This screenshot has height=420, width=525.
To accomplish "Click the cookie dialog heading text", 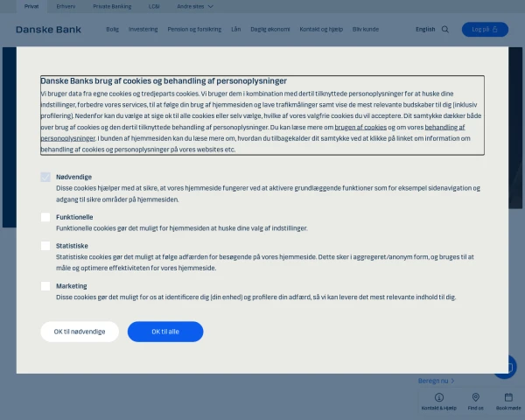I will [x=164, y=81].
